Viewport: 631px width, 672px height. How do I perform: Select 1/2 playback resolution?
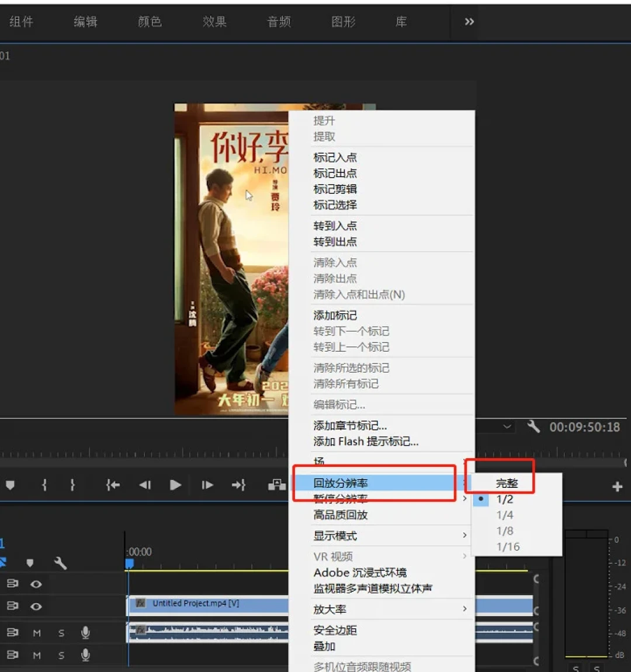pos(517,499)
